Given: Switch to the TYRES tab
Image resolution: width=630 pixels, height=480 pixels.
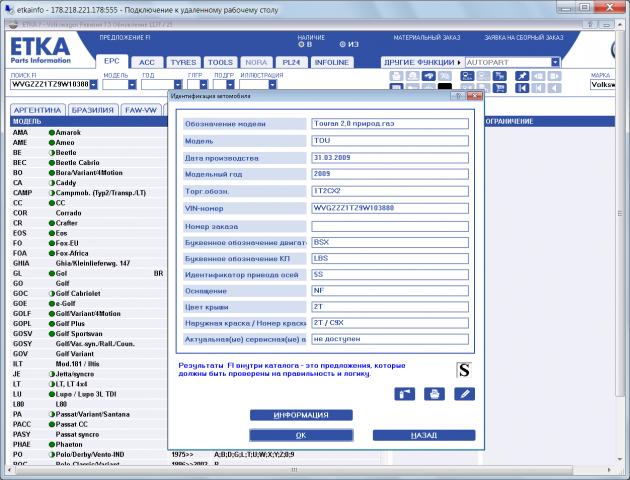Looking at the screenshot, I should (183, 62).
